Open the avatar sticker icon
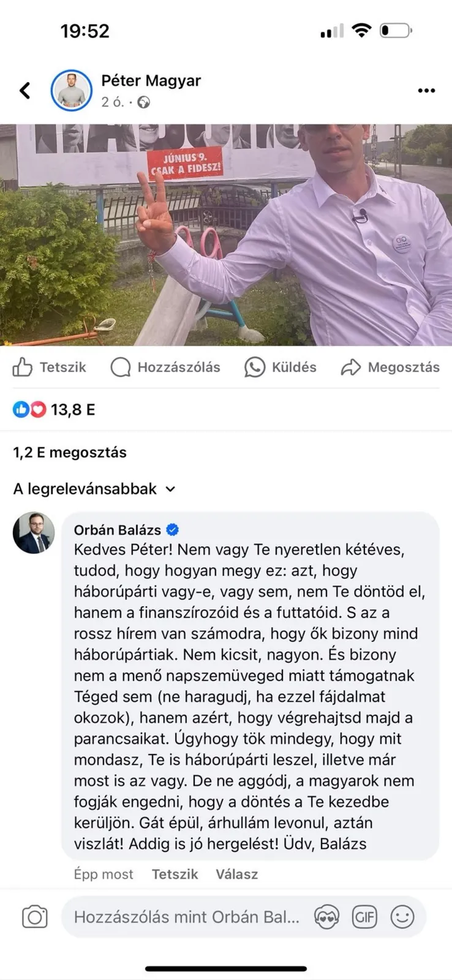 pos(326,917)
